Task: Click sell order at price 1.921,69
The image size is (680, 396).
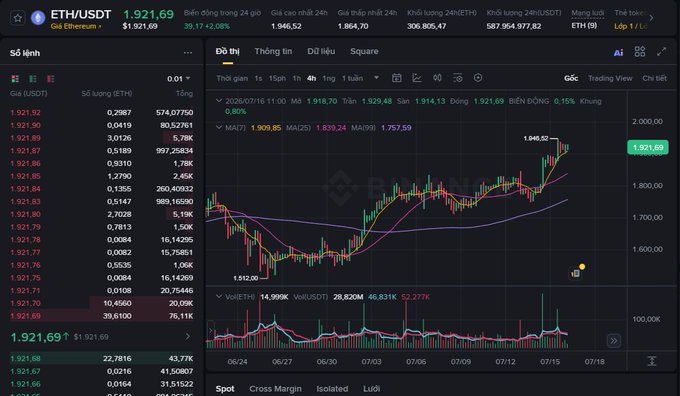Action: [x=101, y=316]
